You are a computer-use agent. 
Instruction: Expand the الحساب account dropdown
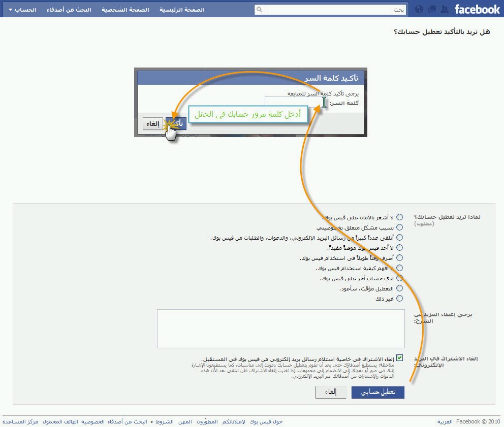tap(22, 10)
